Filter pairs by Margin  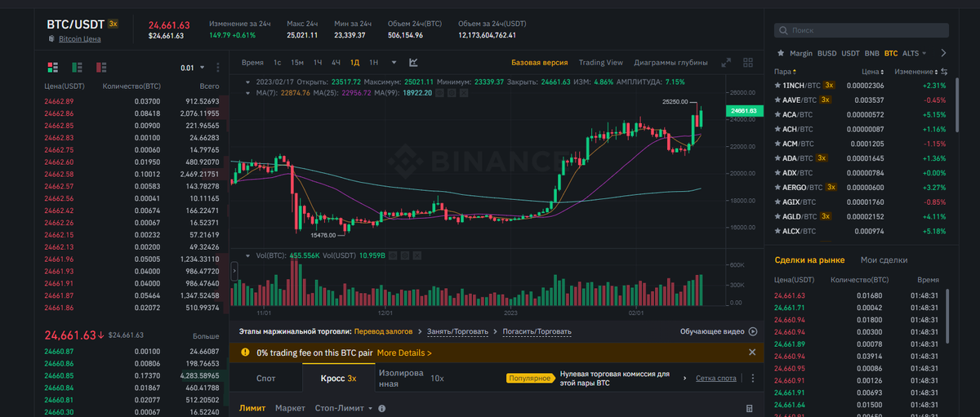[801, 53]
